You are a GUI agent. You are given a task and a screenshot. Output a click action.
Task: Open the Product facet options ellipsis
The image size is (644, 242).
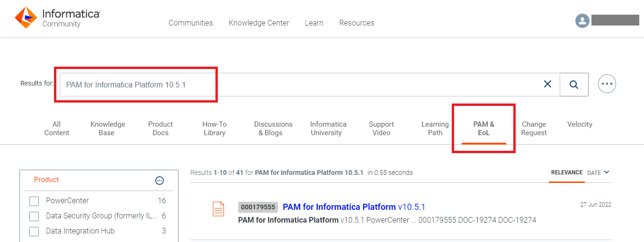pyautogui.click(x=160, y=181)
